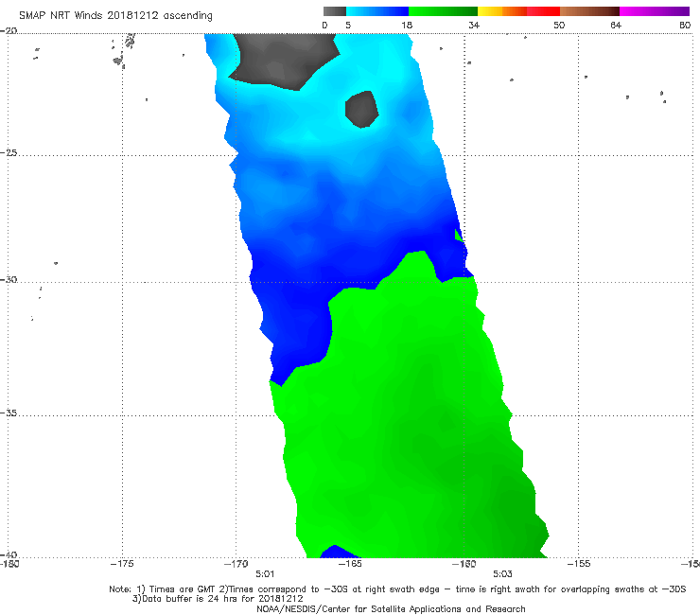Click the latitude label '-30'

pyautogui.click(x=9, y=279)
